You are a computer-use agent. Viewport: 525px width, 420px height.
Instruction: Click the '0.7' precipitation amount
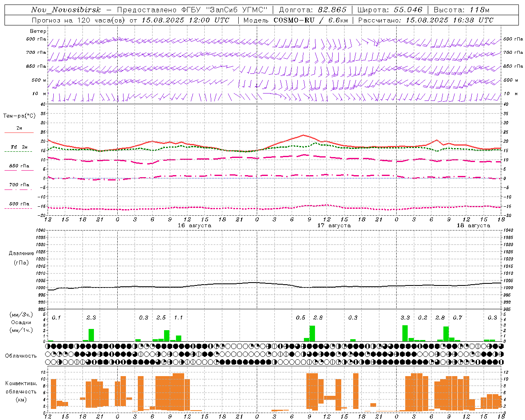(457, 318)
